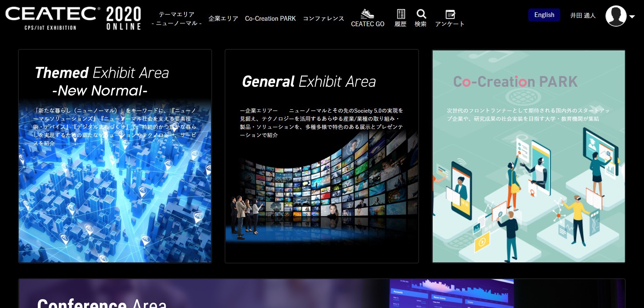This screenshot has width=644, height=308.
Task: Open the General Exhibit Area card
Action: (322, 156)
